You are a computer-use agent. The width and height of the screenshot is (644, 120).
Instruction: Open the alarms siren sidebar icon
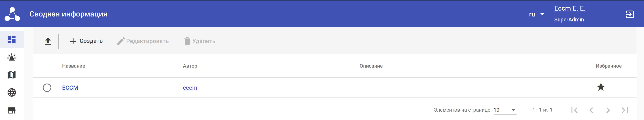(x=12, y=57)
